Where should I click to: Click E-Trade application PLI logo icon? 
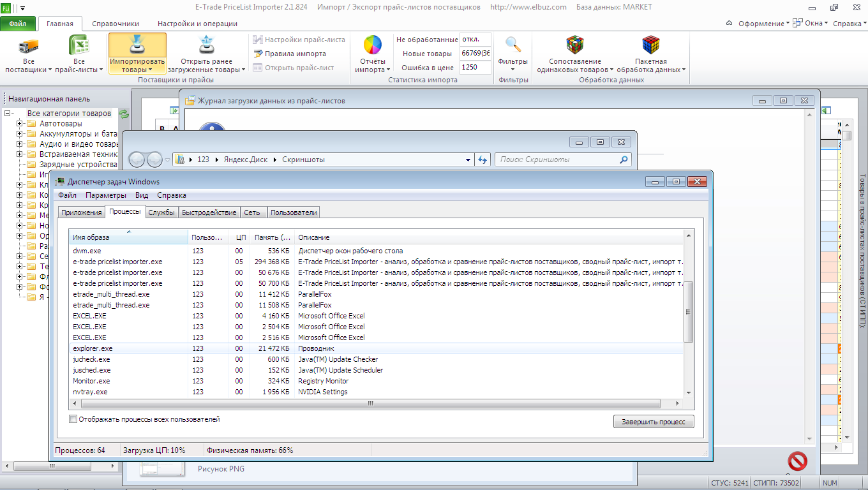coord(6,8)
